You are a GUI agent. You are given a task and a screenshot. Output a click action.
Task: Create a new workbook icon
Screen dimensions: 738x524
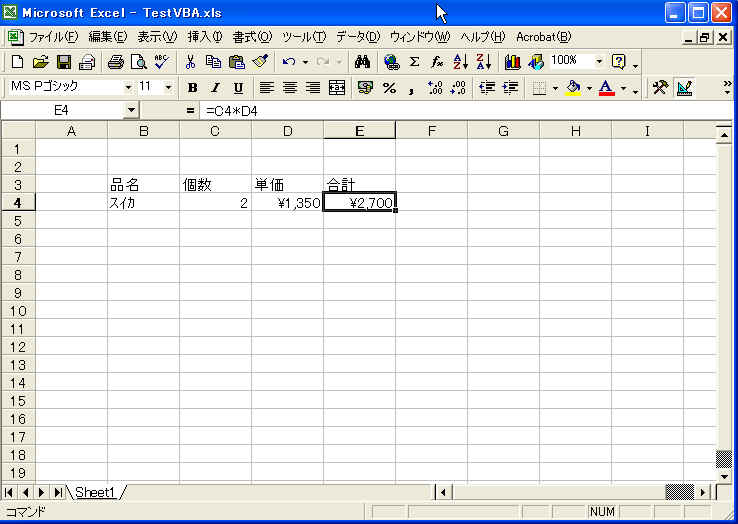(x=17, y=62)
